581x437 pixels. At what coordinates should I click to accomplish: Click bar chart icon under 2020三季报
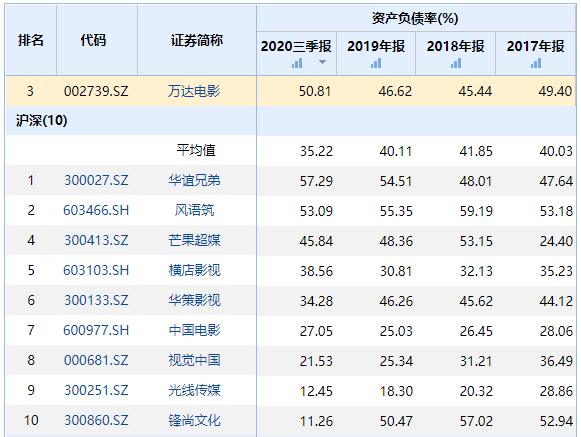(297, 63)
